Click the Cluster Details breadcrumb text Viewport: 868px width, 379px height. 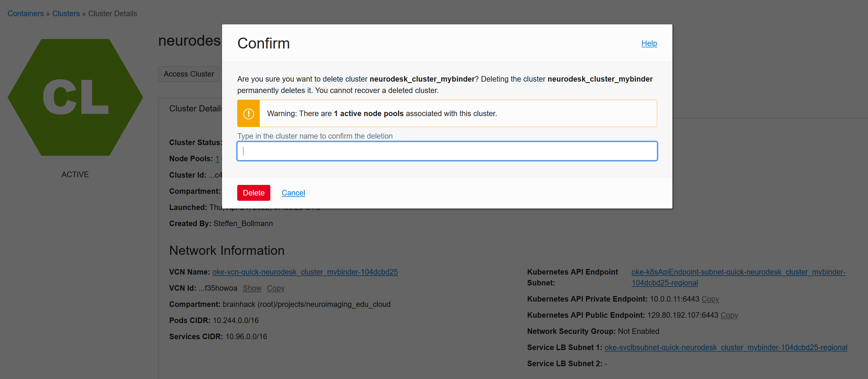point(113,13)
